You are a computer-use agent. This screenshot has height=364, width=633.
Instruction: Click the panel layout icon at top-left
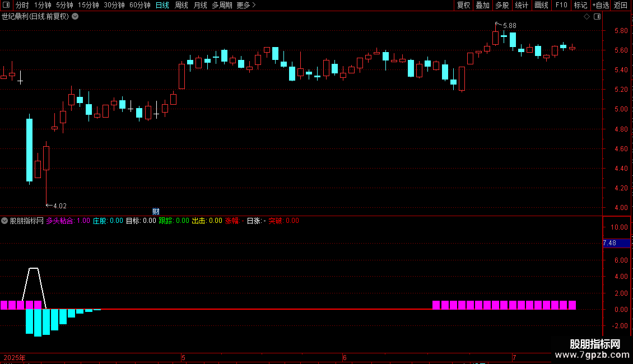click(x=6, y=5)
